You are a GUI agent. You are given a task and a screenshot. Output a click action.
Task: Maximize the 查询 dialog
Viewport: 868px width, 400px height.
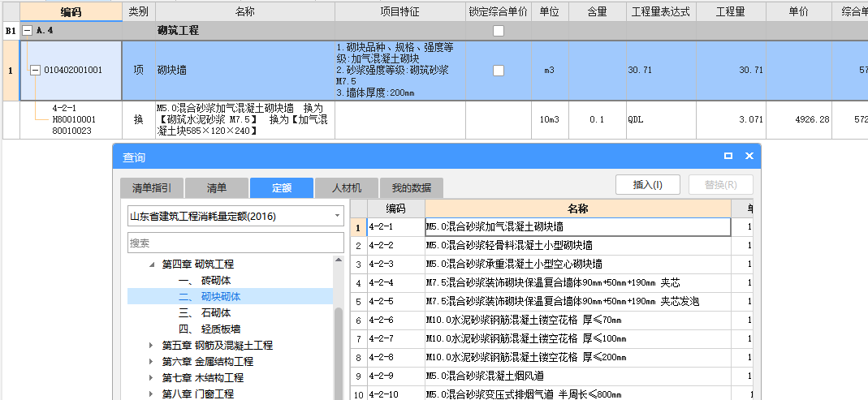tap(728, 157)
